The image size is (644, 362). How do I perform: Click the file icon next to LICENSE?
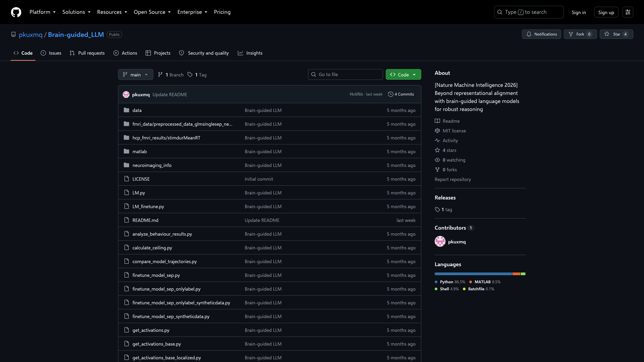(126, 179)
